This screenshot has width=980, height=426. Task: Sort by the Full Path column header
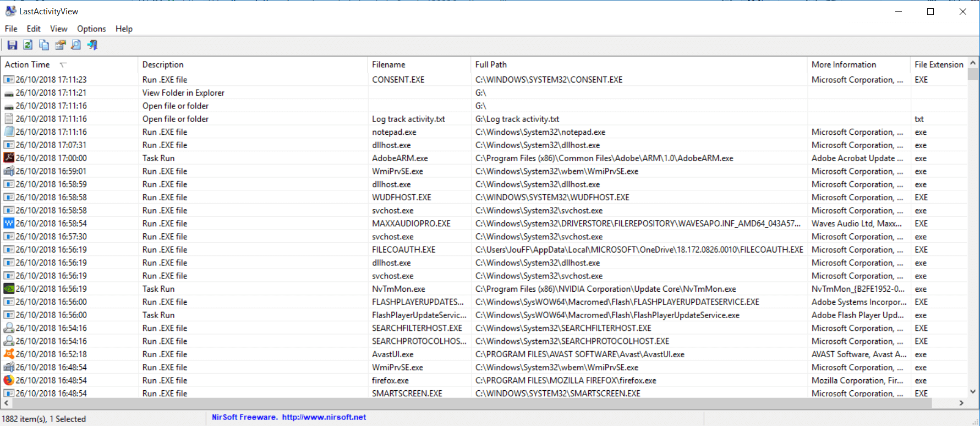coord(639,64)
